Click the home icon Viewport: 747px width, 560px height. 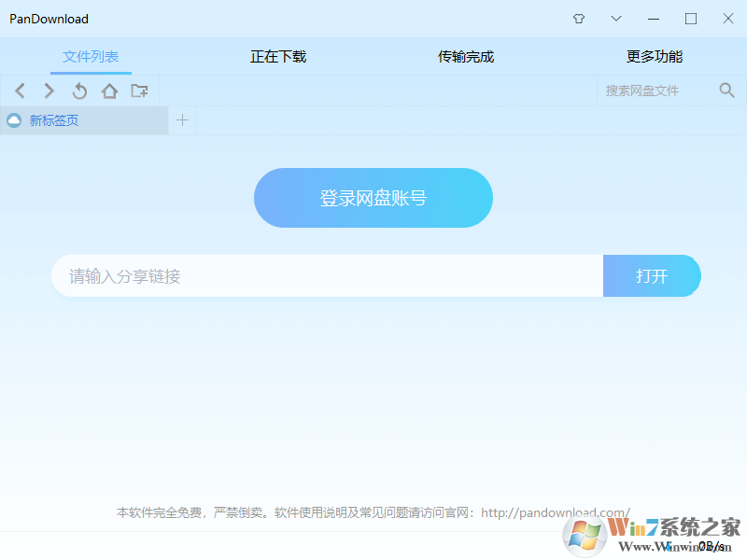tap(109, 91)
